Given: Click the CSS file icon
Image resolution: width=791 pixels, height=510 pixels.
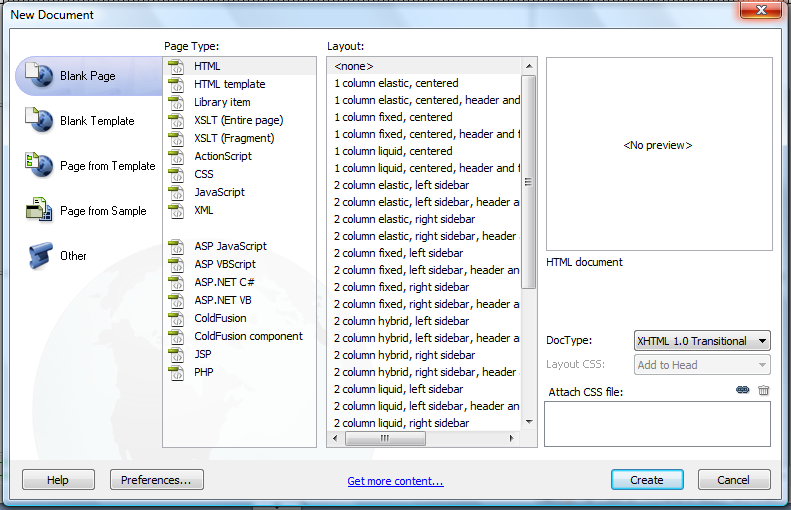Looking at the screenshot, I should tap(176, 175).
